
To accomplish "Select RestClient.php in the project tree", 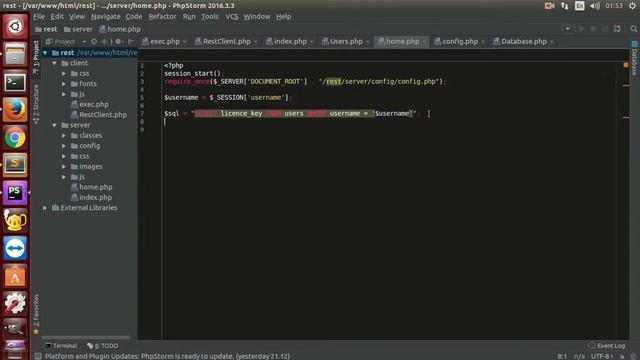I will pos(99,115).
